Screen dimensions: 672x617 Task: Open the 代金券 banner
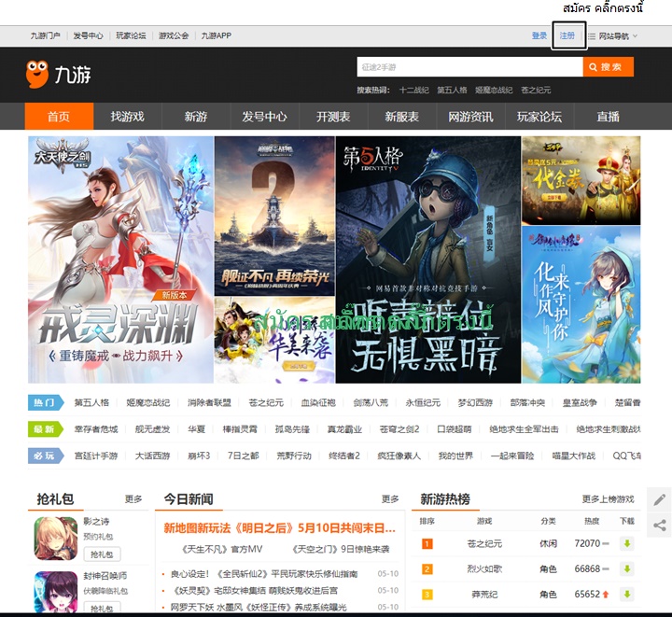point(581,180)
